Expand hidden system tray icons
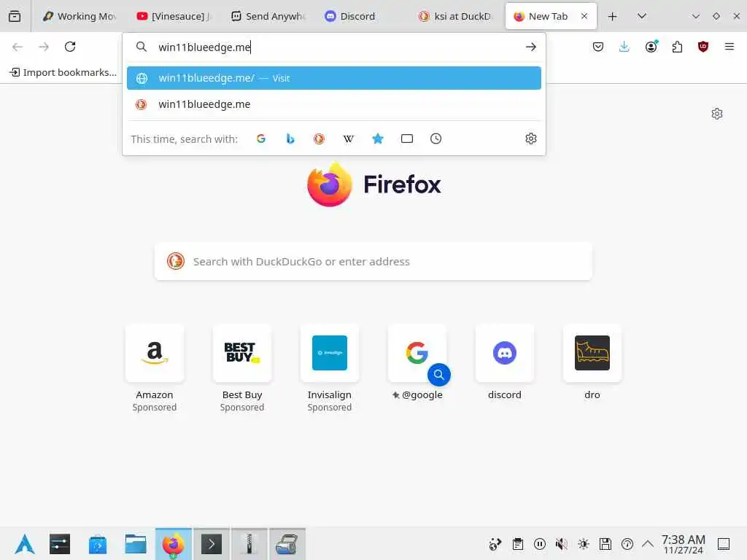Image resolution: width=747 pixels, height=560 pixels. [648, 544]
